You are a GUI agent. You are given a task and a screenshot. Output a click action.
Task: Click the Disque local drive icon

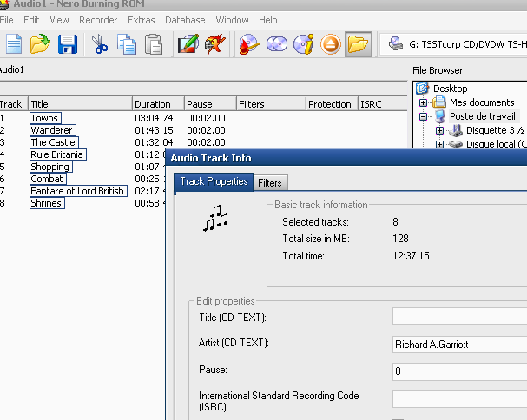(456, 144)
